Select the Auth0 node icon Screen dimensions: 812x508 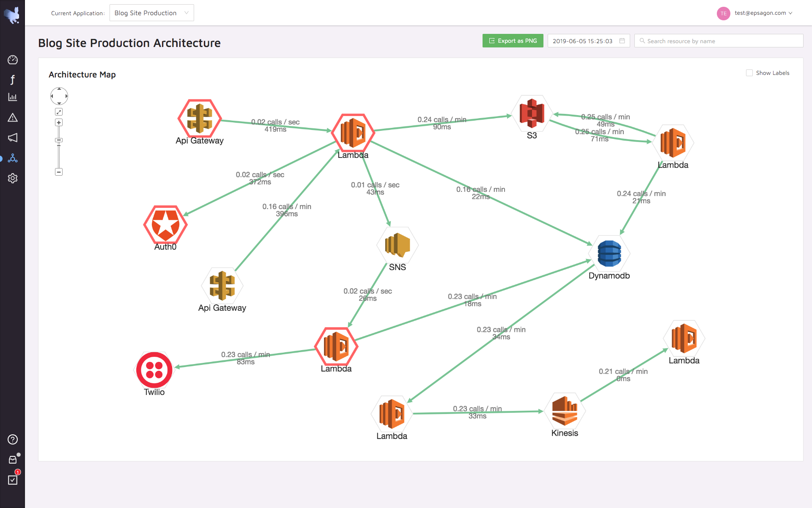165,224
